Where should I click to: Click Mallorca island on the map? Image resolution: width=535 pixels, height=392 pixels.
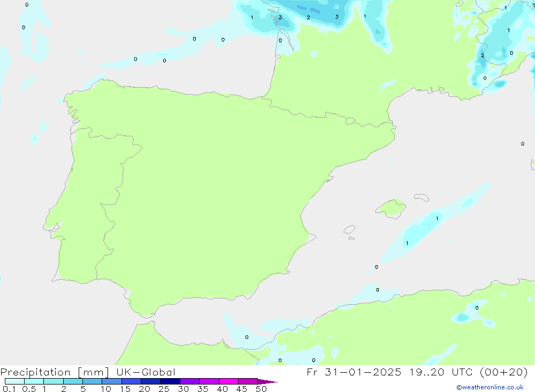[x=392, y=208]
